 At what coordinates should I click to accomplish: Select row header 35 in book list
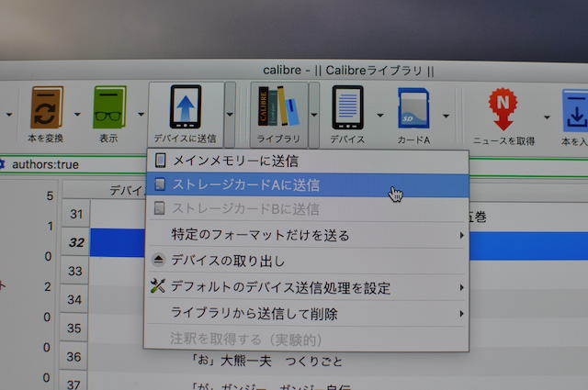click(x=73, y=328)
